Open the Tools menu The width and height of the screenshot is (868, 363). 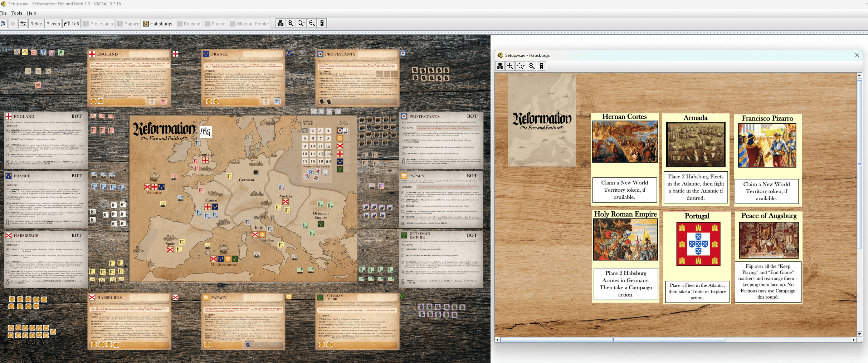pos(16,13)
